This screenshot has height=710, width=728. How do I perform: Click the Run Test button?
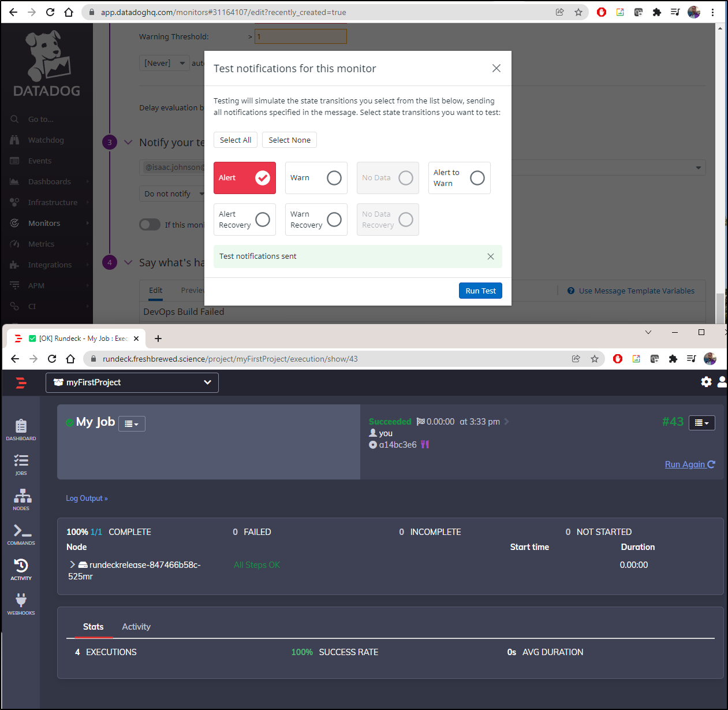[x=480, y=291]
